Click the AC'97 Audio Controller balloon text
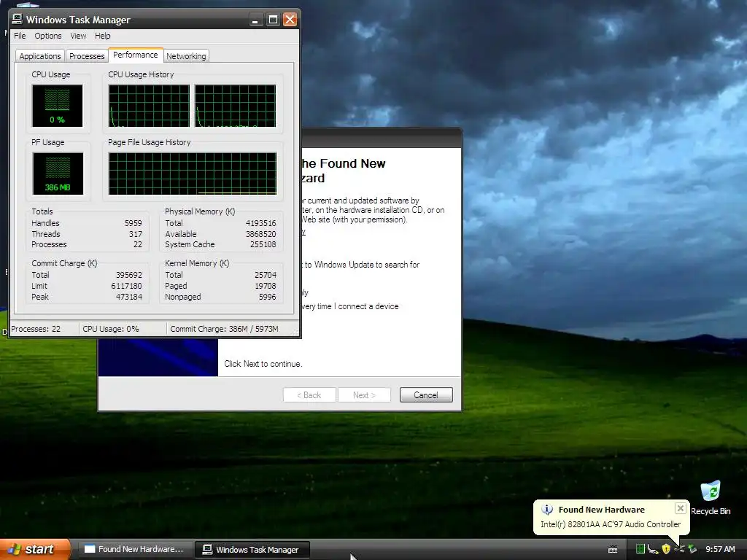Screen dimensions: 747x560 [611, 524]
